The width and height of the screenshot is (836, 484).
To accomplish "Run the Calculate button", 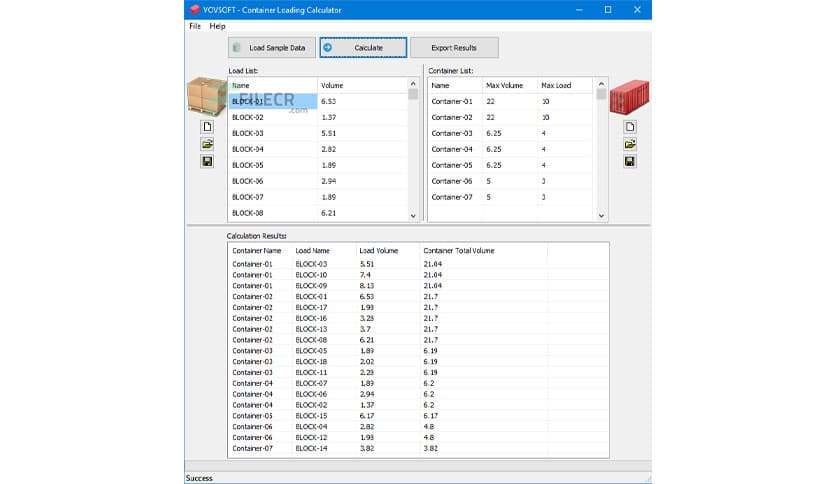I will (x=363, y=47).
